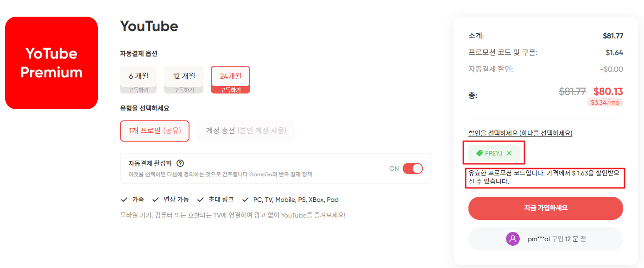
Task: Select the 24개월 subscription plan
Action: (x=230, y=80)
